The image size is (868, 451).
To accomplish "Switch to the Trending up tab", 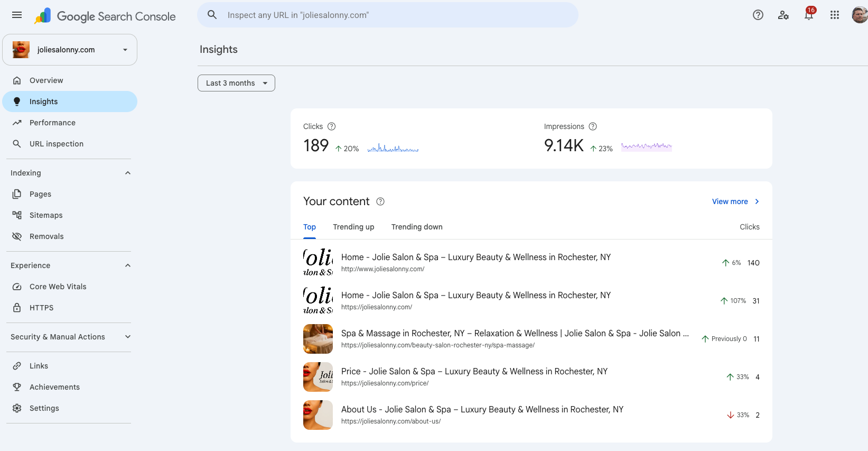I will click(353, 227).
